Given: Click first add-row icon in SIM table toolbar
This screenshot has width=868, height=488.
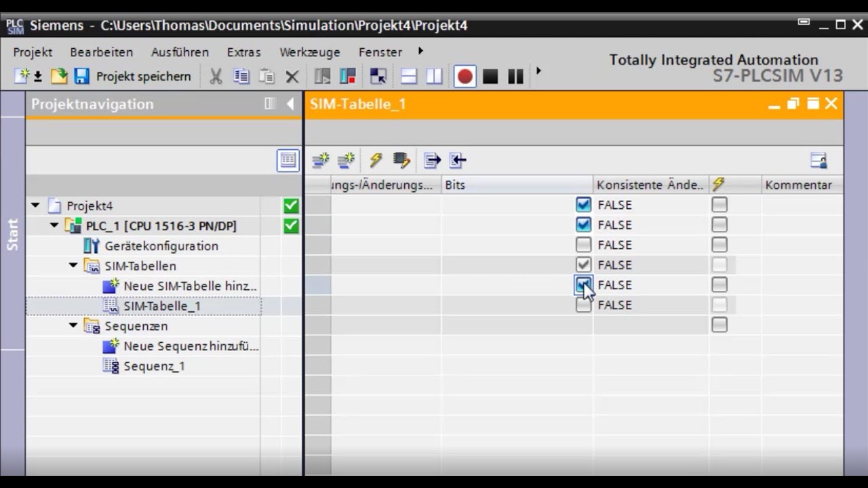Looking at the screenshot, I should tap(320, 160).
